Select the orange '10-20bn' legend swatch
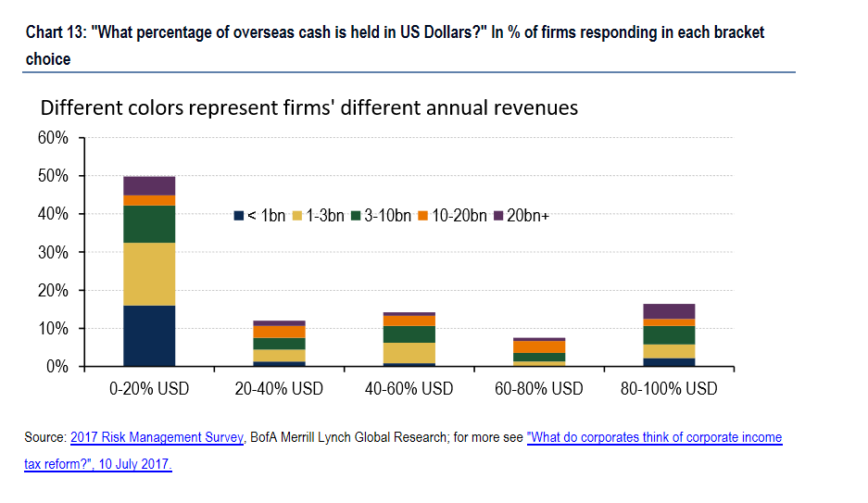 pyautogui.click(x=422, y=216)
